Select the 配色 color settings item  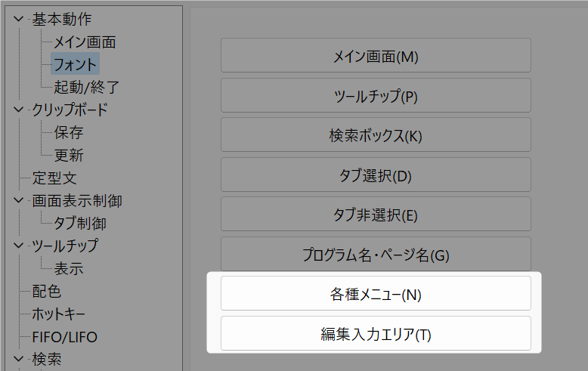47,292
